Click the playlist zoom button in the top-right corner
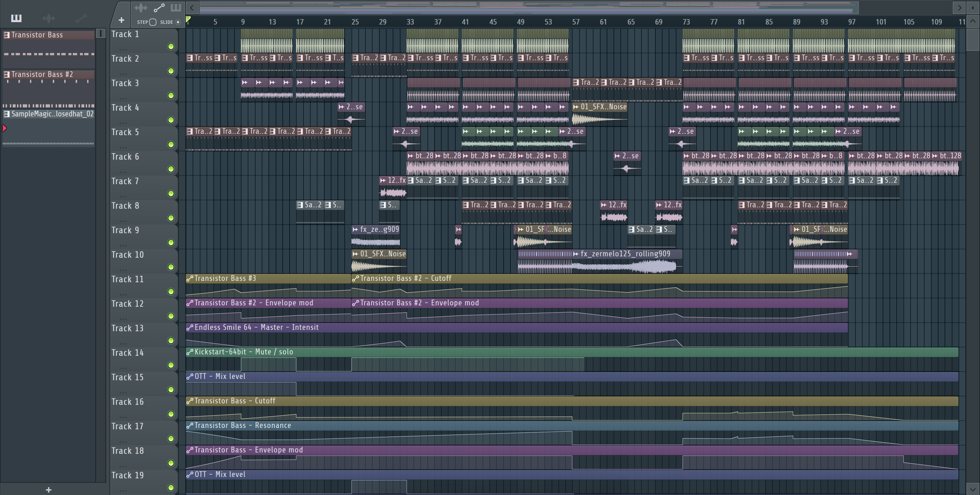 coord(973,7)
